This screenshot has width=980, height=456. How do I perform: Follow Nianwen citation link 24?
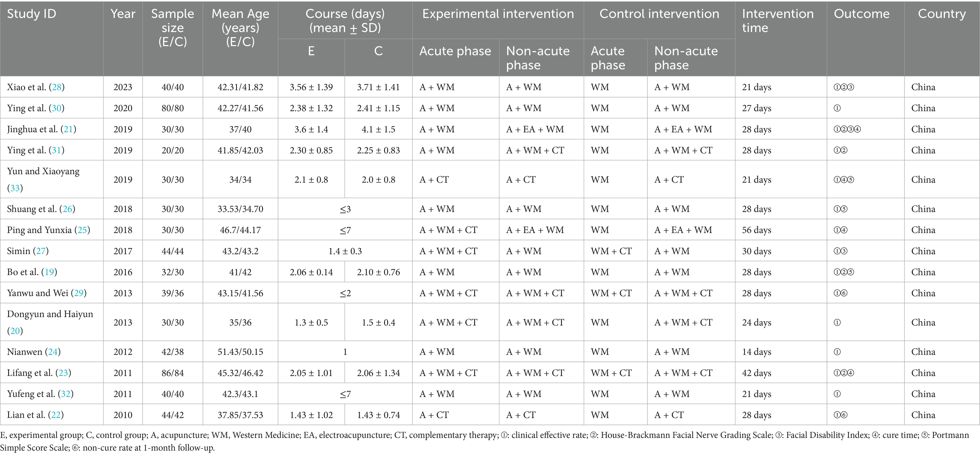[x=52, y=352]
